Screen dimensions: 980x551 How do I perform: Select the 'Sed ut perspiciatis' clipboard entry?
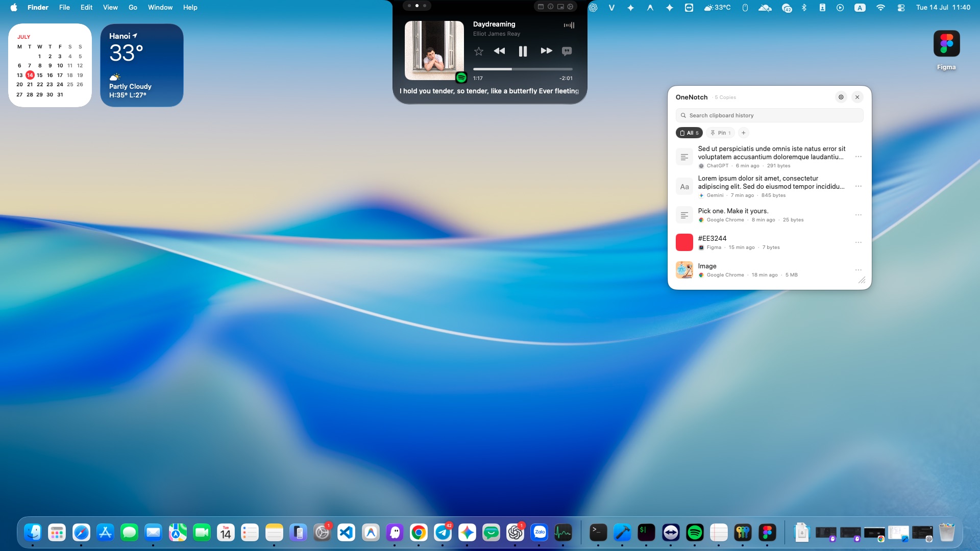769,157
